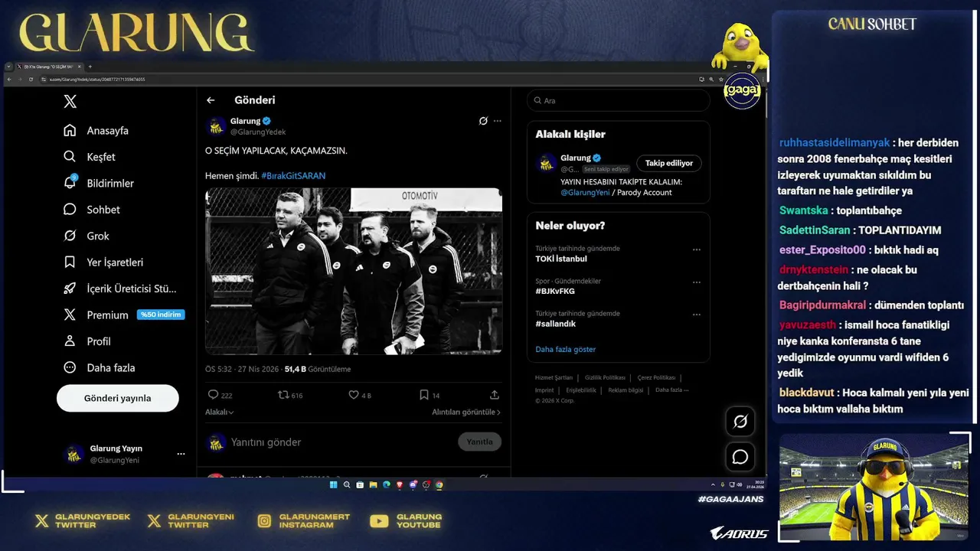The image size is (980, 551).
Task: Open Gizlilik Politikası footer link
Action: 605,377
